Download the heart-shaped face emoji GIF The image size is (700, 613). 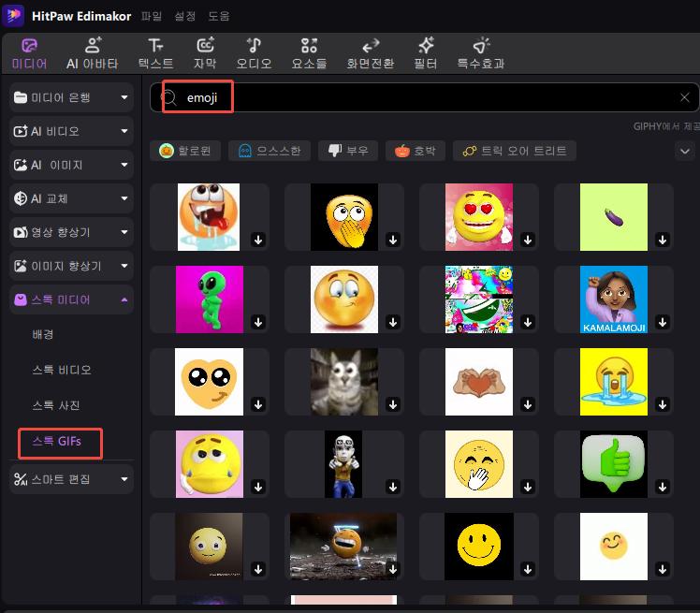tap(258, 404)
